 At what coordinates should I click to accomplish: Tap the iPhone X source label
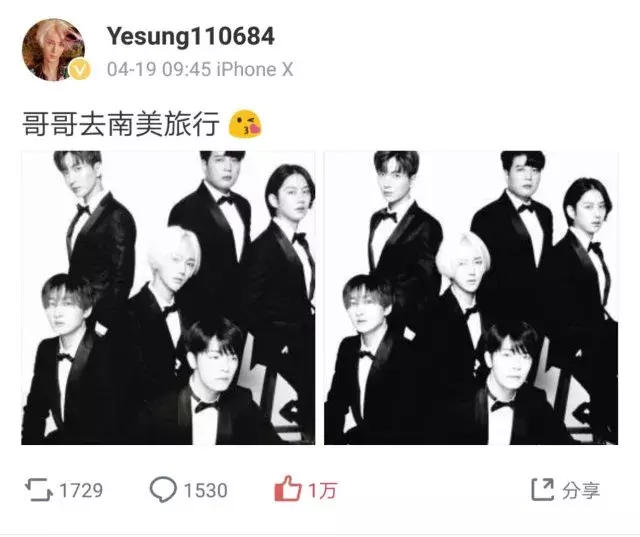coord(255,69)
